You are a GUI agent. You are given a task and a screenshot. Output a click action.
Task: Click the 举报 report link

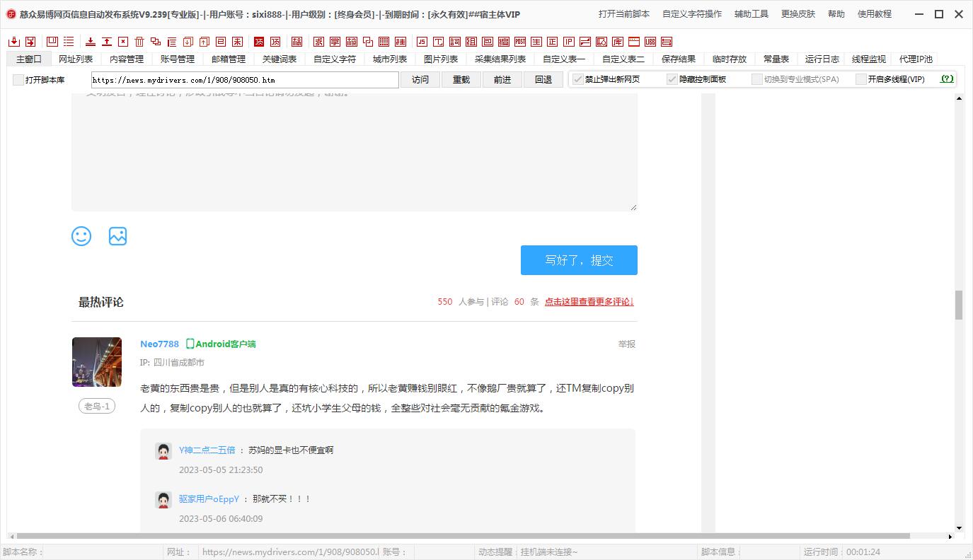(x=627, y=344)
